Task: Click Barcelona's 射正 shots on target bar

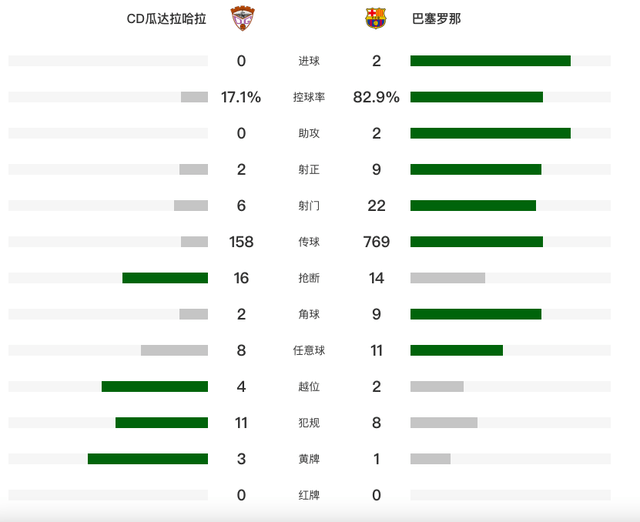Action: (475, 169)
